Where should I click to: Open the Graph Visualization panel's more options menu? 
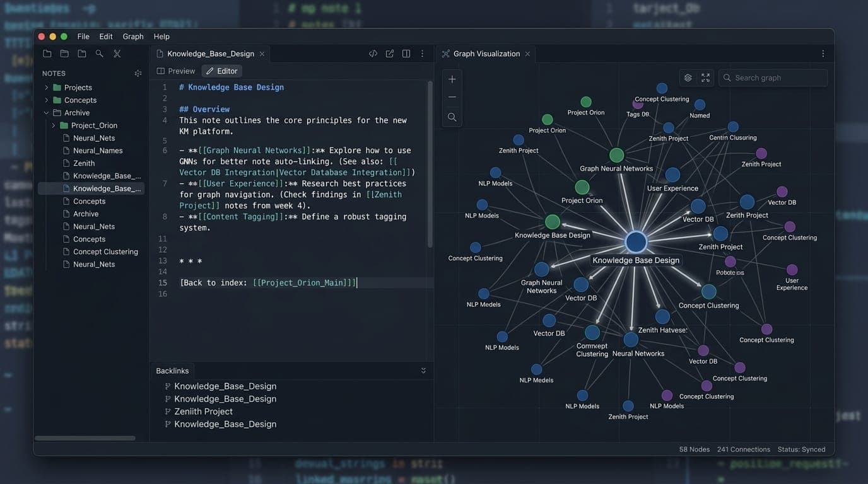823,54
